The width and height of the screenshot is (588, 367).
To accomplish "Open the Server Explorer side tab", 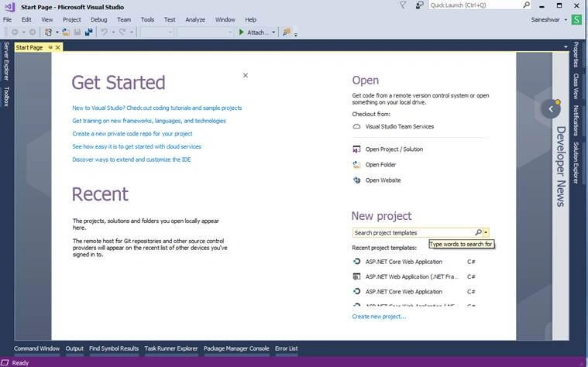I will (6, 60).
